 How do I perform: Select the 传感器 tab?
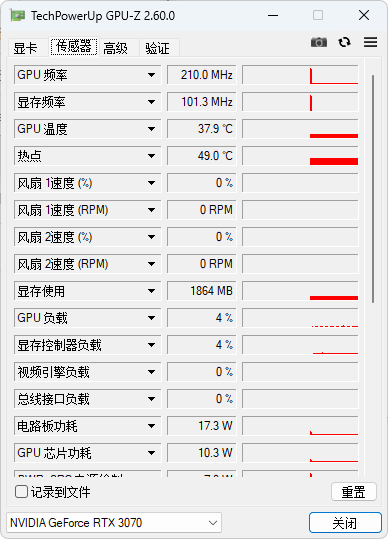pyautogui.click(x=74, y=46)
